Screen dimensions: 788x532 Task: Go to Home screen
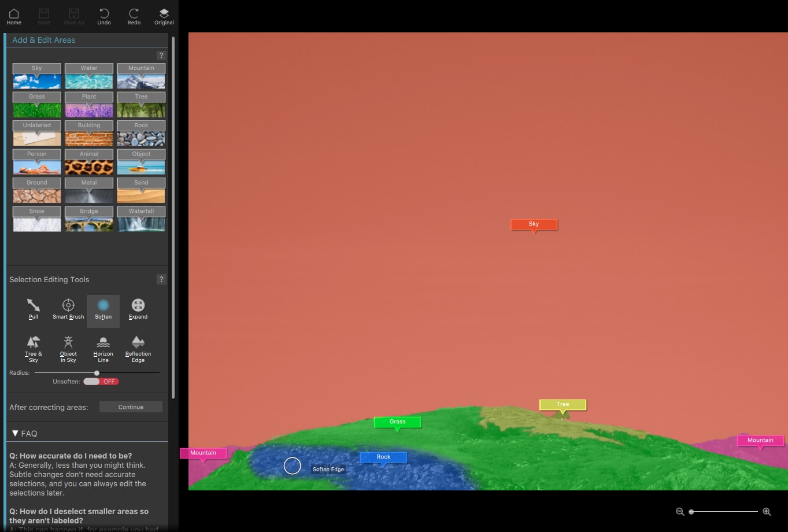(14, 16)
